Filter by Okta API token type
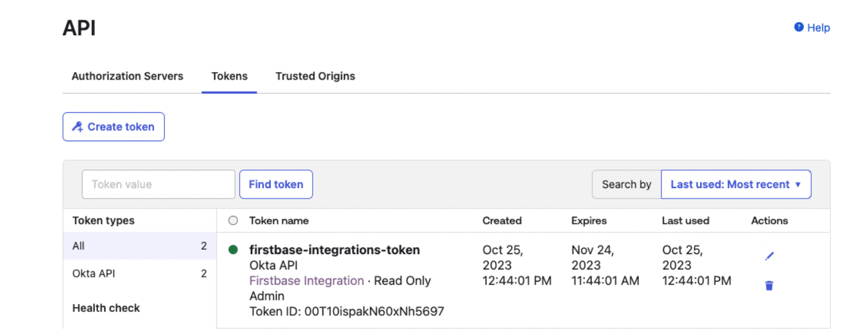Screen dimensions: 868x333 point(139,273)
